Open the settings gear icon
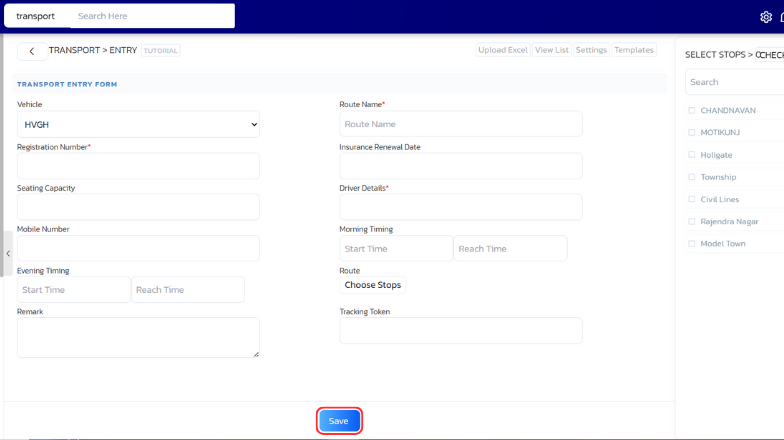Image resolution: width=784 pixels, height=440 pixels. coord(766,17)
